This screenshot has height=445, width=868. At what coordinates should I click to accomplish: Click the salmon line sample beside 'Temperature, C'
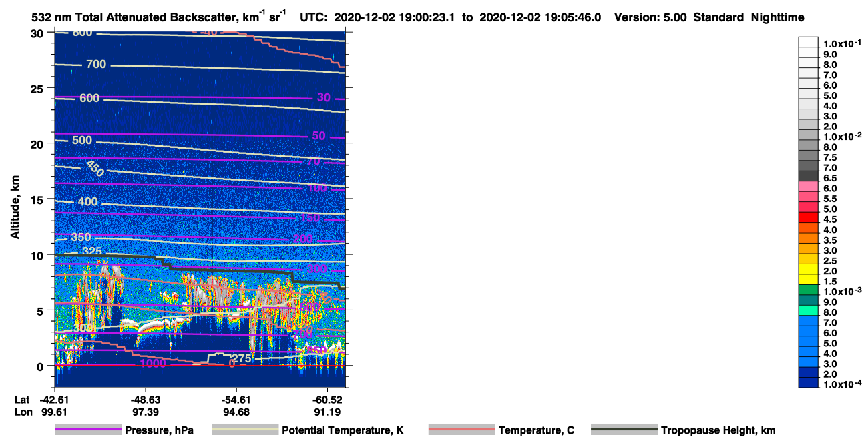tap(462, 430)
